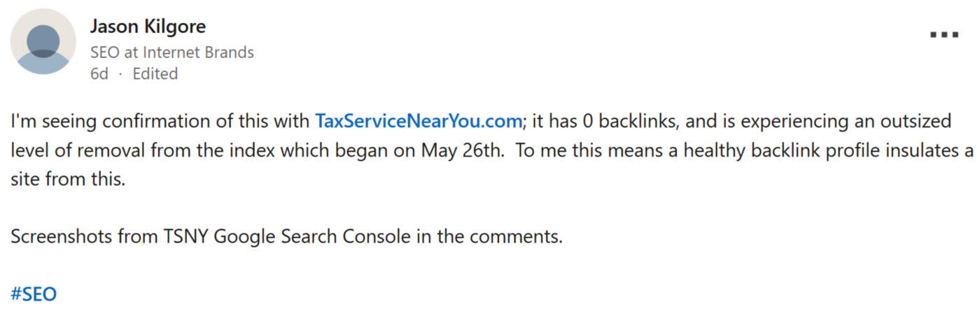980x309 pixels.
Task: Open Jason Kilgore's profile via his name
Action: [148, 27]
